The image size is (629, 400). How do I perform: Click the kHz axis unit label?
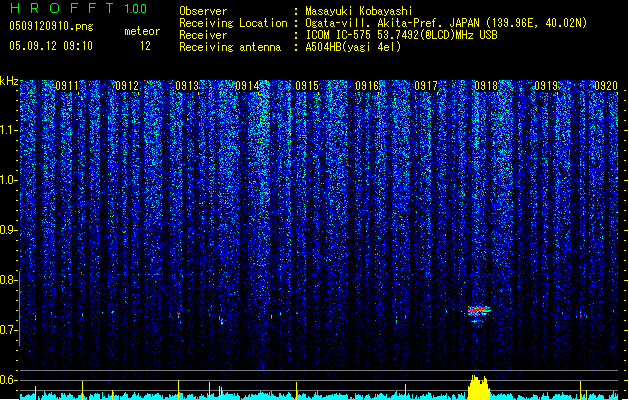(9, 81)
